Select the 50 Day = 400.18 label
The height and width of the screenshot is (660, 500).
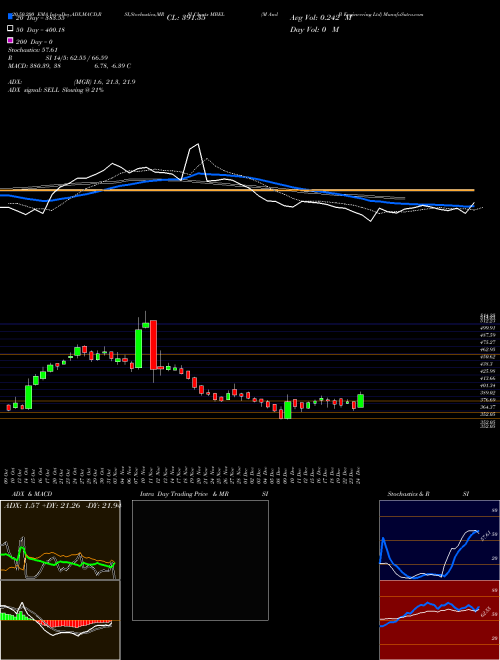pos(41,30)
